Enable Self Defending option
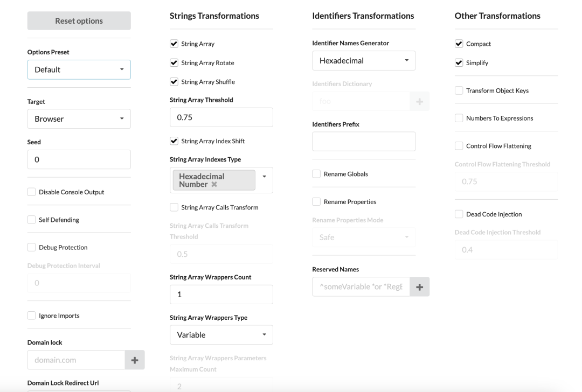The height and width of the screenshot is (392, 582). (31, 220)
